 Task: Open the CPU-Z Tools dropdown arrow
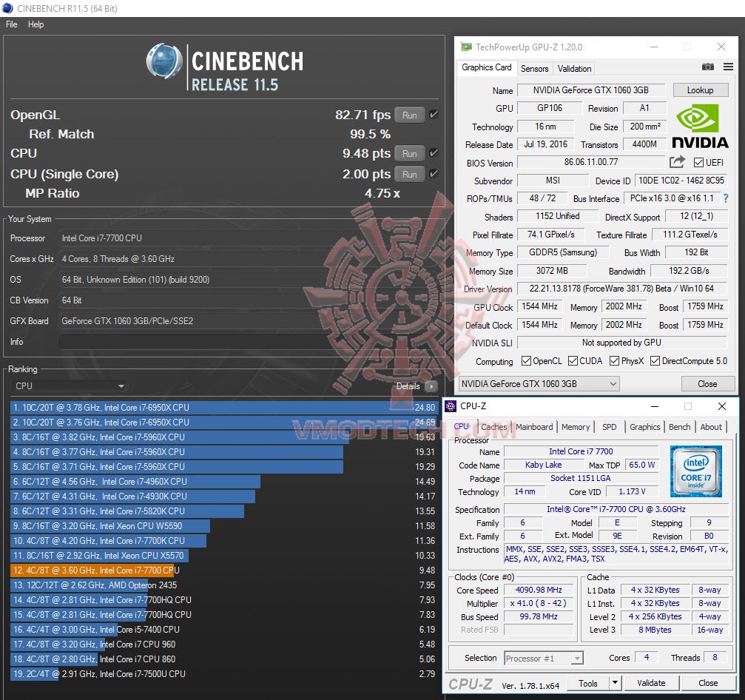pyautogui.click(x=615, y=683)
